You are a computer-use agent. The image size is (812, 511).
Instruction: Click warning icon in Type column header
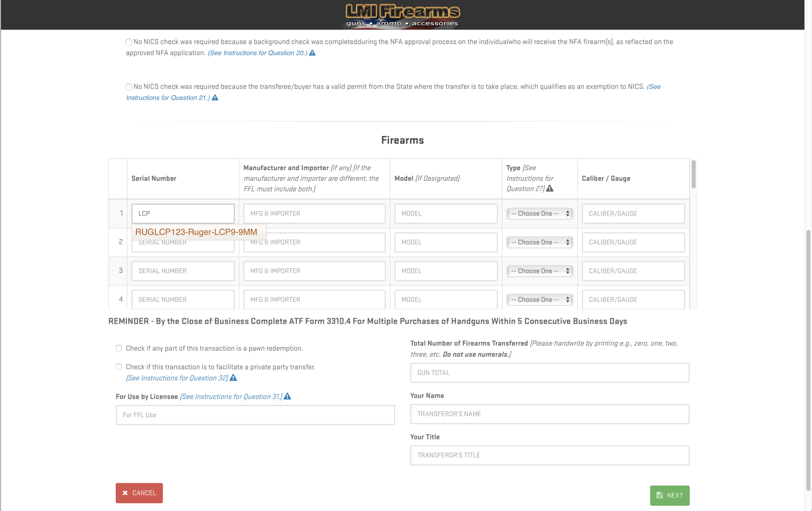coord(550,188)
